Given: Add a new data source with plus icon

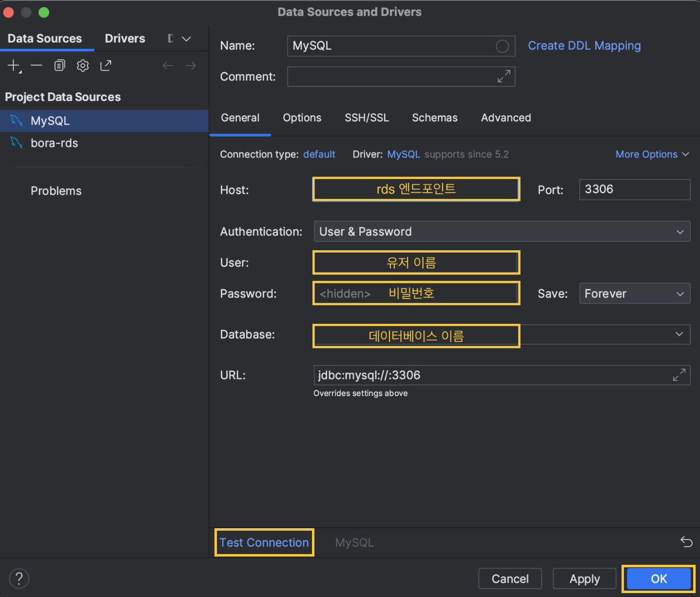Looking at the screenshot, I should click(14, 65).
